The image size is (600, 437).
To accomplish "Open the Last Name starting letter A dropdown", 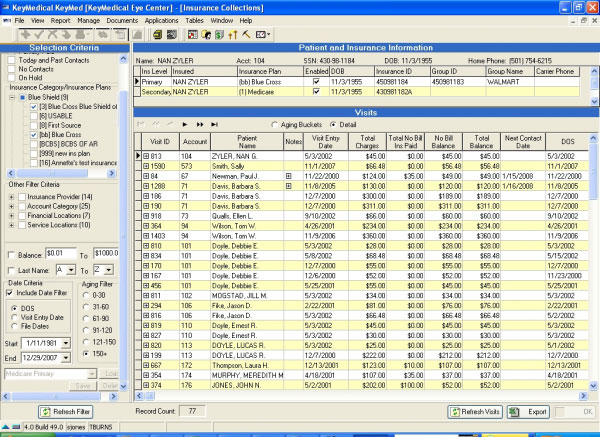I will point(71,270).
